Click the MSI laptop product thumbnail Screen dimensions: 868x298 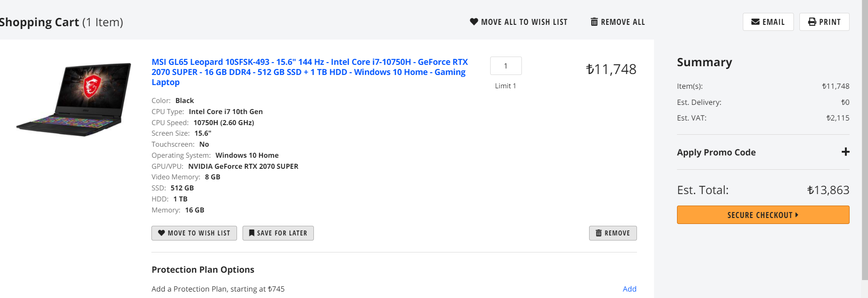point(74,99)
